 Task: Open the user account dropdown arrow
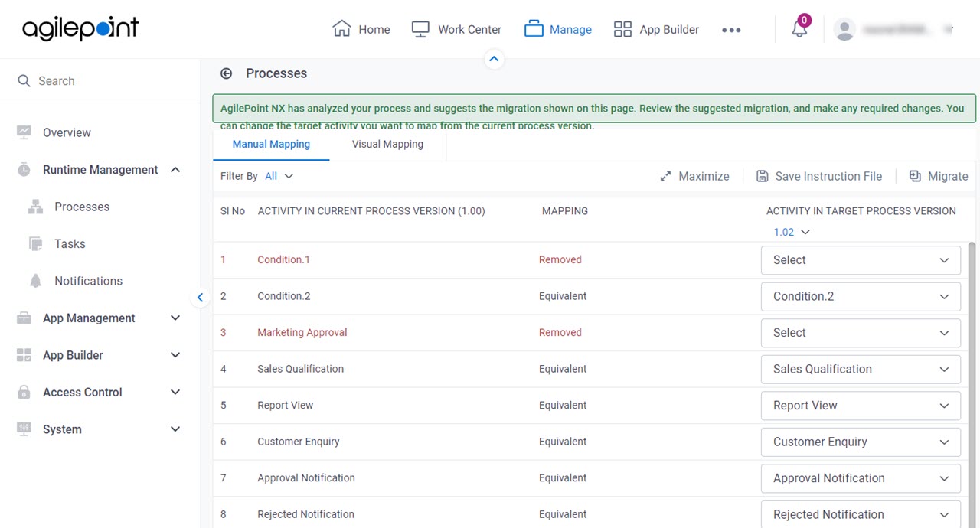(949, 30)
